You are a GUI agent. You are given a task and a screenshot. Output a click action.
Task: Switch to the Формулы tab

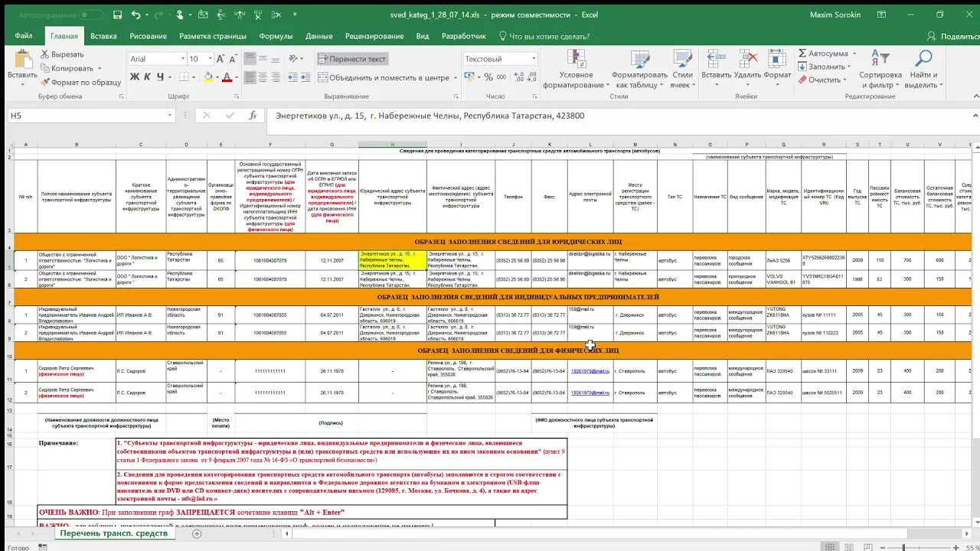[x=276, y=36]
